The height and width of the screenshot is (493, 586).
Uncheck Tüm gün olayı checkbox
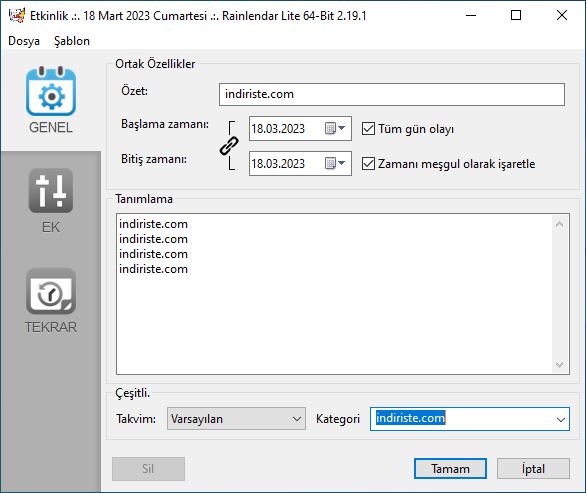pos(368,129)
